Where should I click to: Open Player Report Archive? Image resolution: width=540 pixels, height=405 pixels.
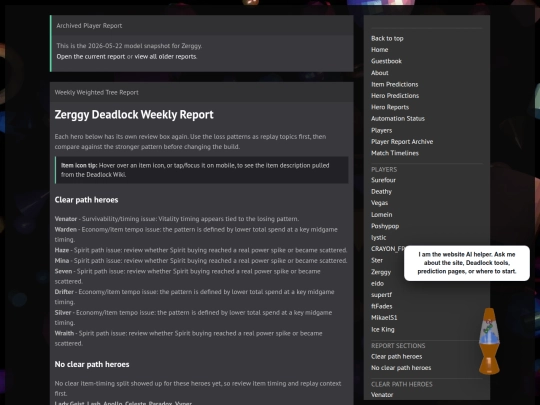click(402, 142)
